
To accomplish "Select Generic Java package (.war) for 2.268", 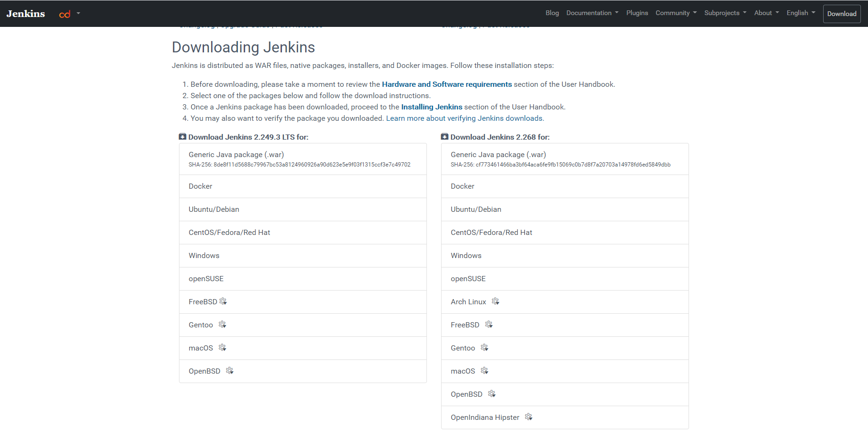I will 565,159.
